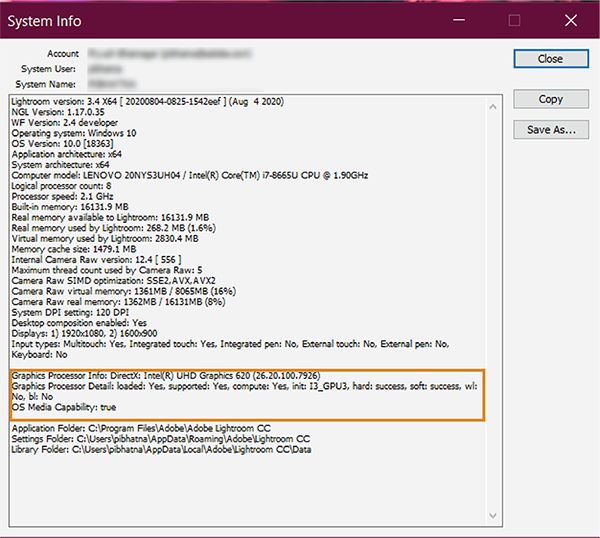Click the Library Folder path line
This screenshot has height=538, width=600.
coord(161,449)
